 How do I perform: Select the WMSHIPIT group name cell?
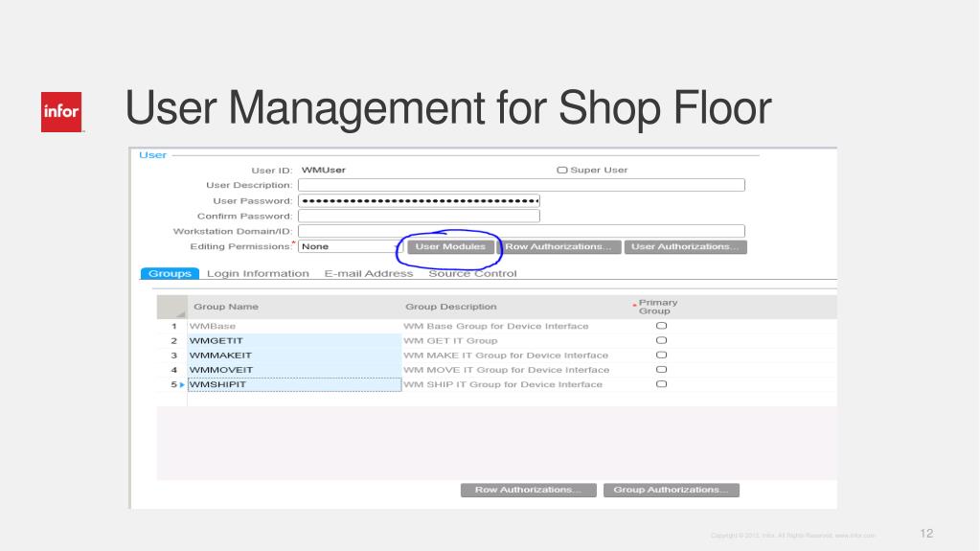point(294,384)
